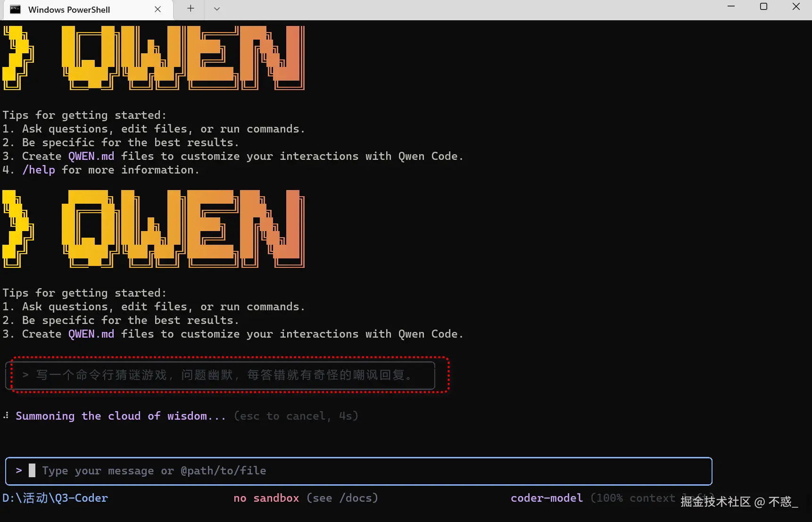Open a new terminal tab
Image resolution: width=812 pixels, height=522 pixels.
pyautogui.click(x=191, y=8)
